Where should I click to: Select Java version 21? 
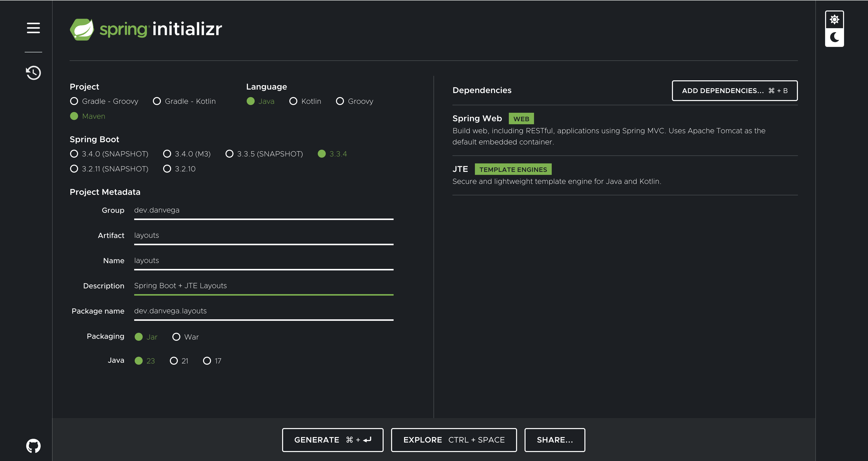(174, 360)
